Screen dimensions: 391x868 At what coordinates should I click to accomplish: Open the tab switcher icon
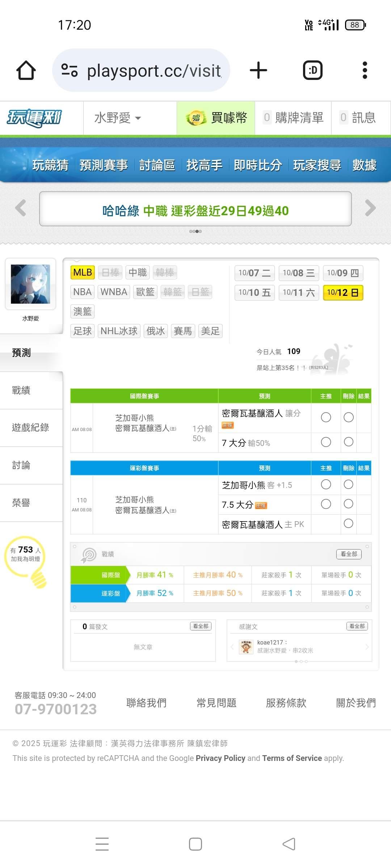(x=312, y=70)
